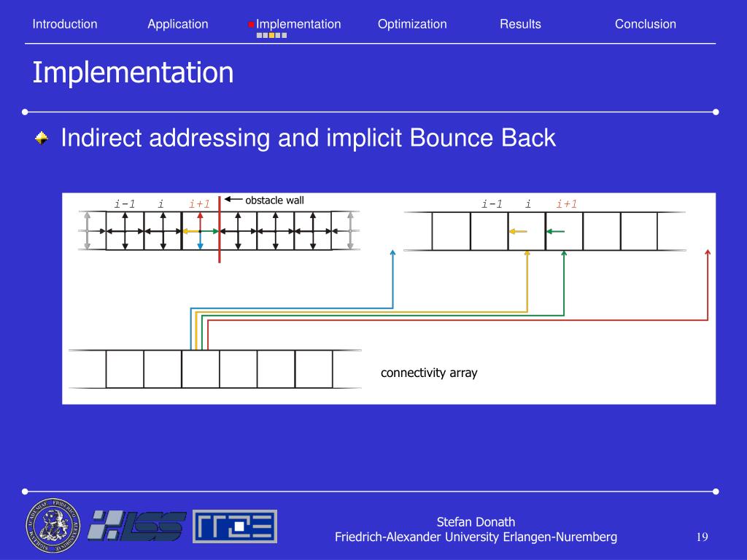
Task: Click the RRZE logo
Action: (x=235, y=526)
